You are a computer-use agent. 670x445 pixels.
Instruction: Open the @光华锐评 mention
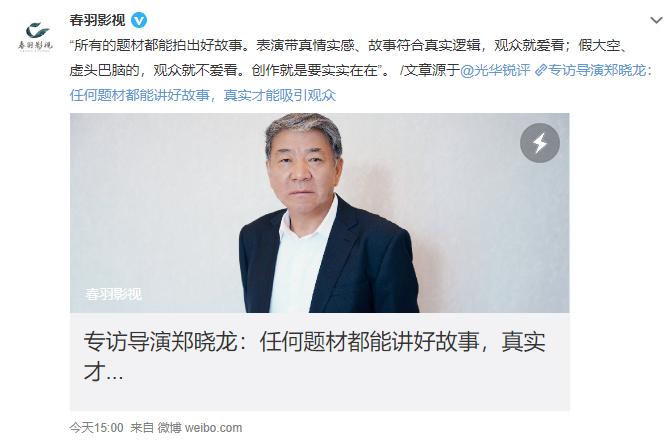pyautogui.click(x=495, y=70)
